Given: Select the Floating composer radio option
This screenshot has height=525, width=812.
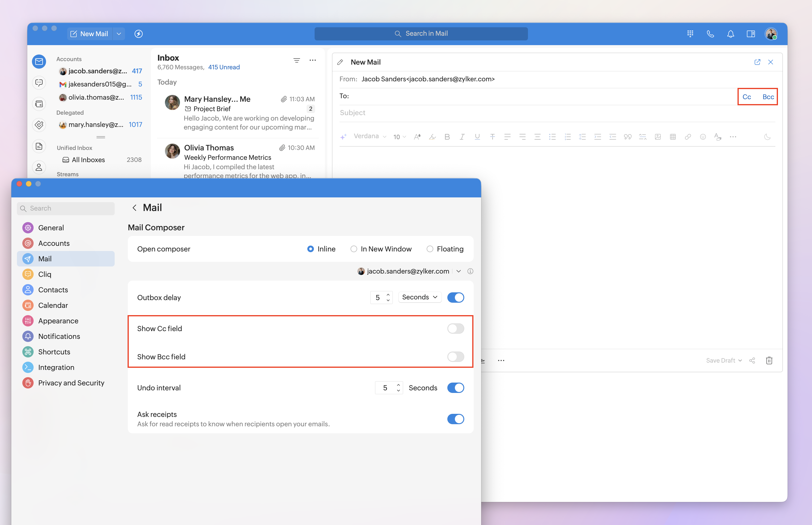Looking at the screenshot, I should click(430, 249).
